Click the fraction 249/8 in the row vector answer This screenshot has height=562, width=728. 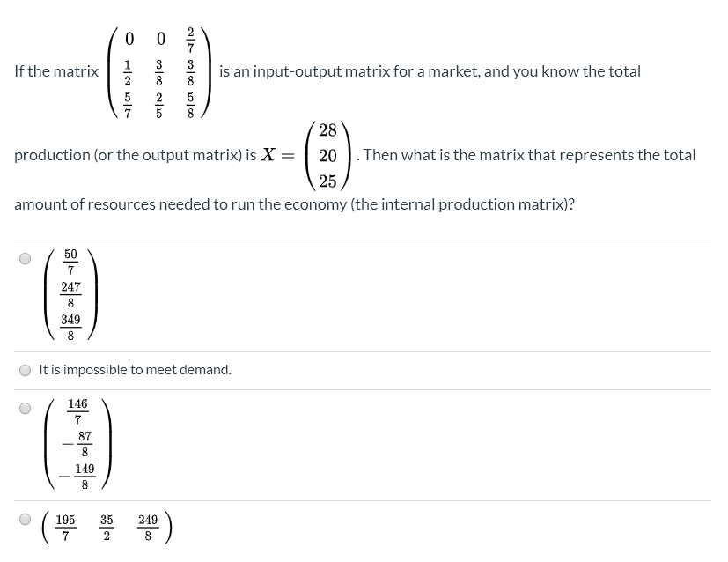[146, 525]
